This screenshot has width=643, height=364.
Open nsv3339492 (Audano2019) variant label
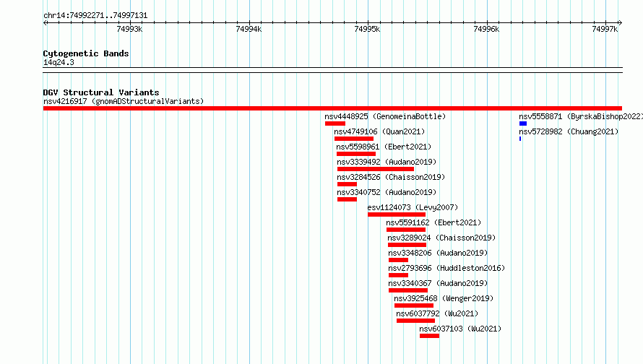(387, 162)
